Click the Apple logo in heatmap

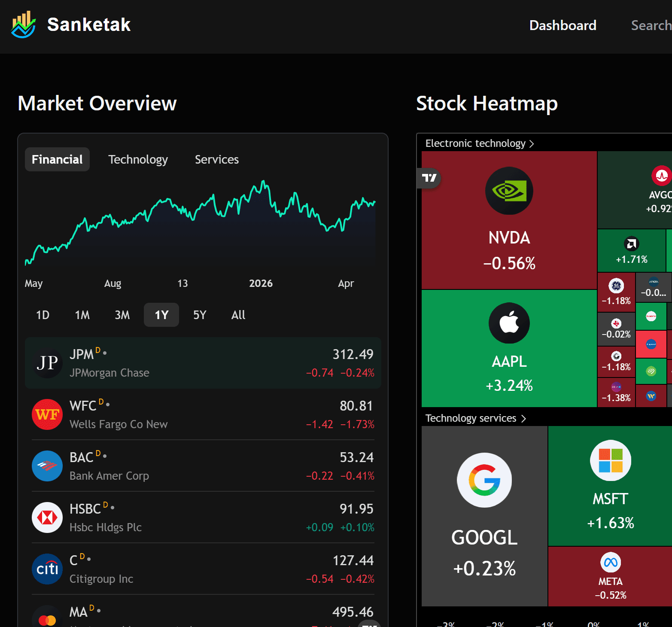point(509,323)
